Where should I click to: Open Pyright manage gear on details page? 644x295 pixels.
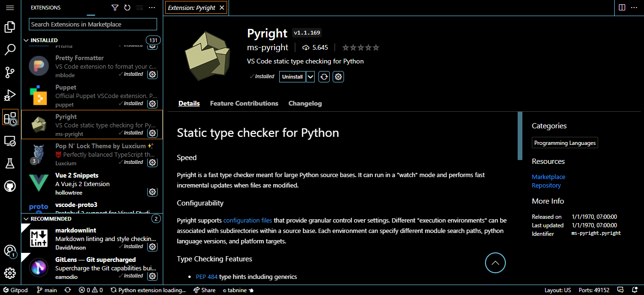(338, 77)
